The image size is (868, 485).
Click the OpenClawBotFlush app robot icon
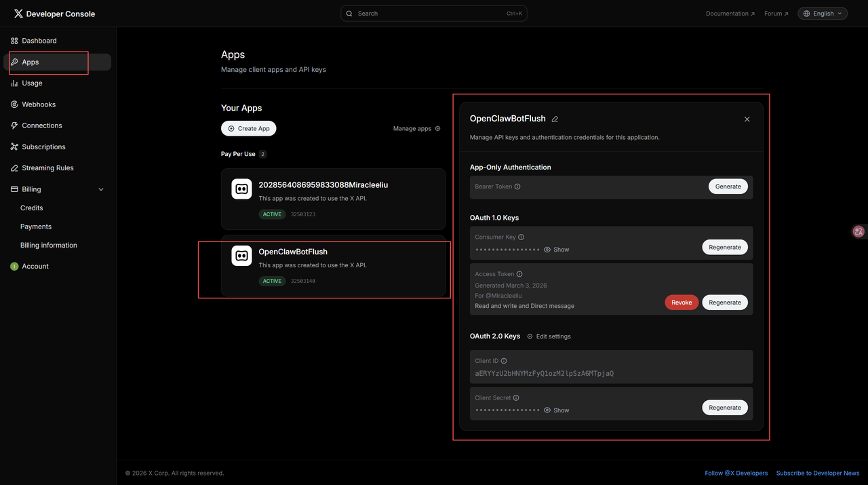pos(241,256)
